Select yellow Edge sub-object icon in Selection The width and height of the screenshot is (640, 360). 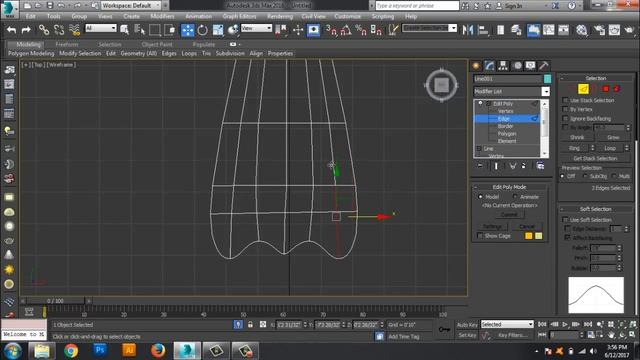coord(583,89)
